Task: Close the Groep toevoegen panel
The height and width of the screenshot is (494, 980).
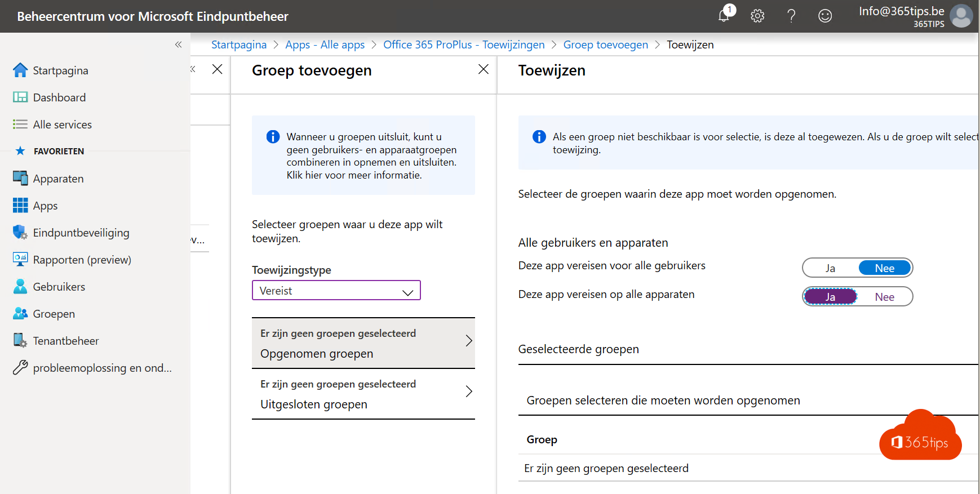Action: coord(484,69)
